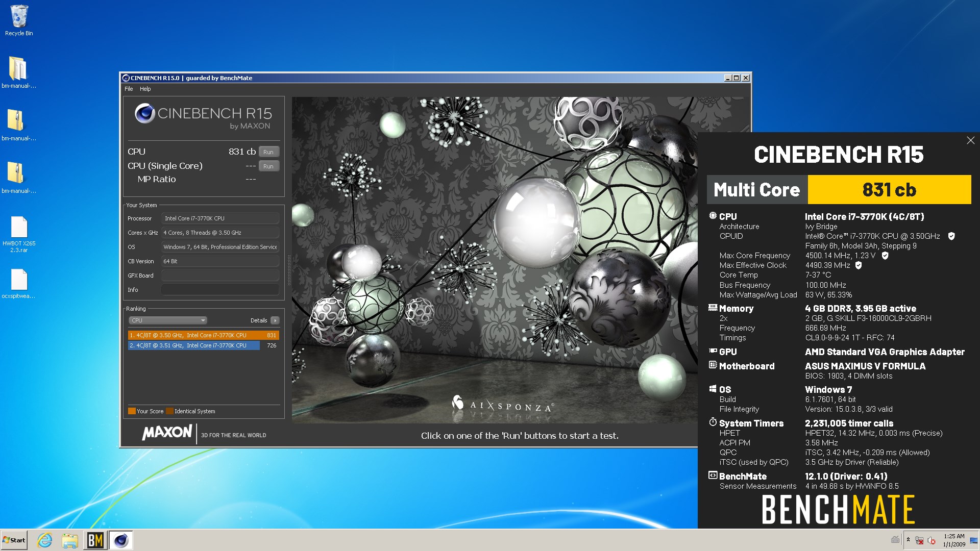The image size is (980, 551).
Task: Open the CPU ranking dropdown
Action: pyautogui.click(x=167, y=320)
